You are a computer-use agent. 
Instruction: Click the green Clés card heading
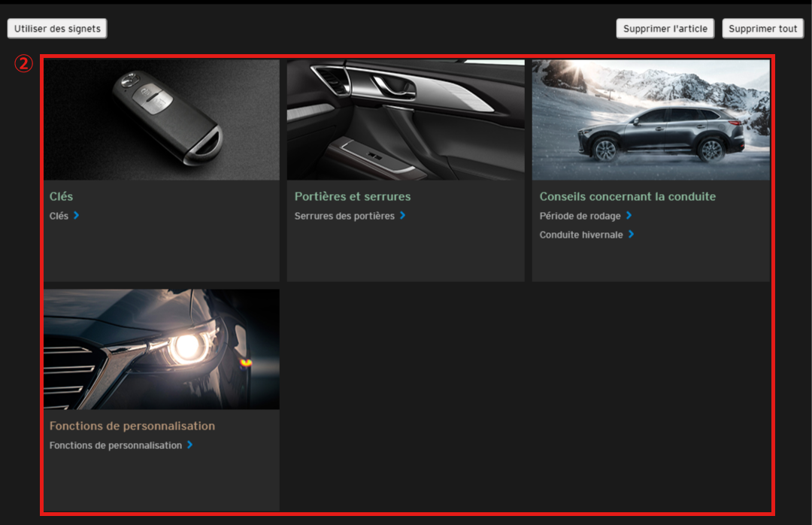point(61,196)
